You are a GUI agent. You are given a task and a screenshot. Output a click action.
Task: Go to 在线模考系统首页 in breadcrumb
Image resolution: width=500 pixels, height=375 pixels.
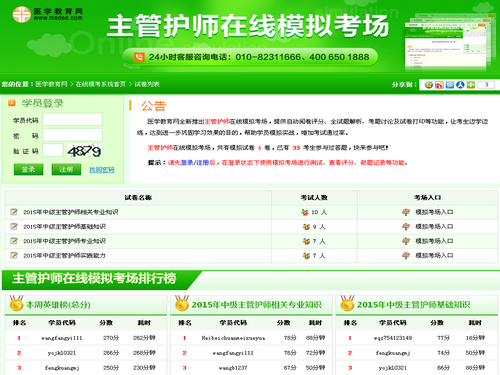click(101, 84)
